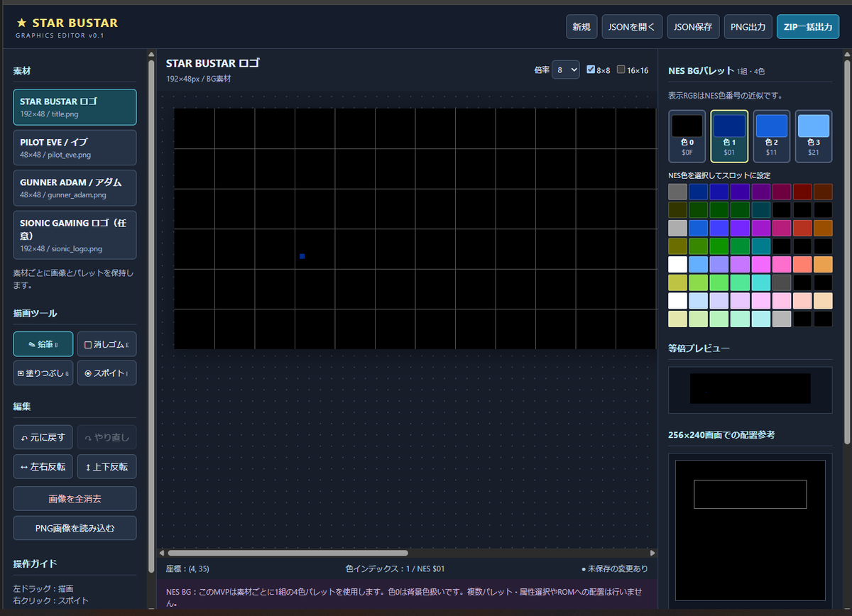Click the 色インデックス：1 / NES $01 status

tap(395, 568)
